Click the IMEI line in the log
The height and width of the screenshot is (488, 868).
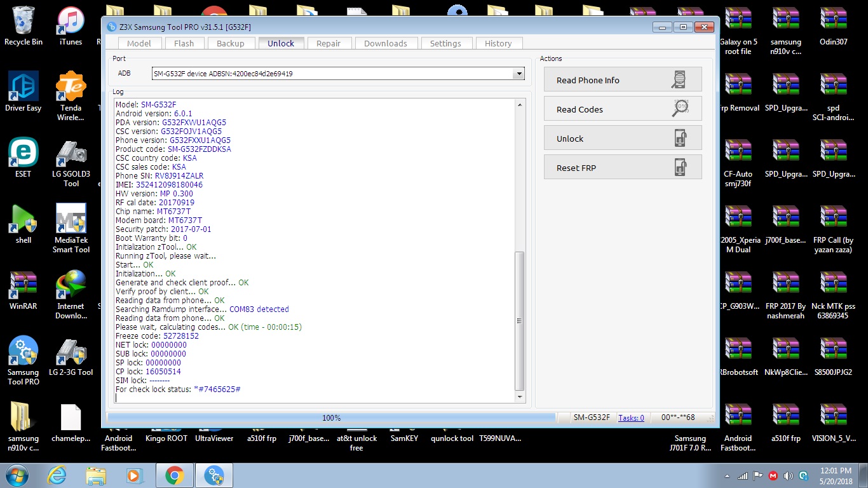159,185
